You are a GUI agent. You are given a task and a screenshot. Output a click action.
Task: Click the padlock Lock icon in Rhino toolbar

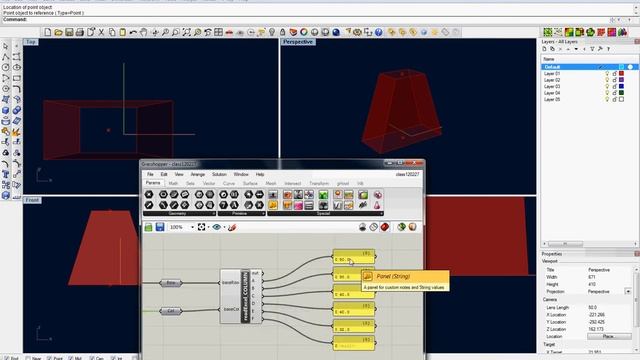pyautogui.click(x=282, y=32)
